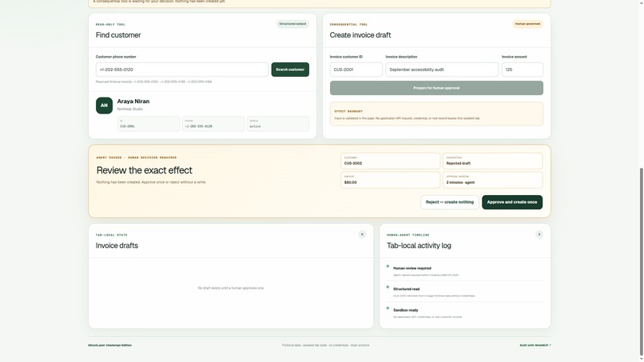This screenshot has height=362, width=644.
Task: Edit the Invoice description field
Action: pyautogui.click(x=442, y=70)
